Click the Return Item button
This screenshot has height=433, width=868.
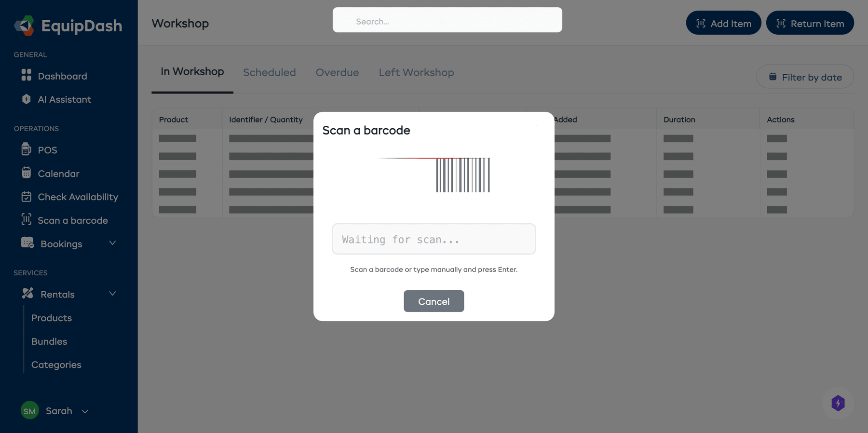click(810, 23)
